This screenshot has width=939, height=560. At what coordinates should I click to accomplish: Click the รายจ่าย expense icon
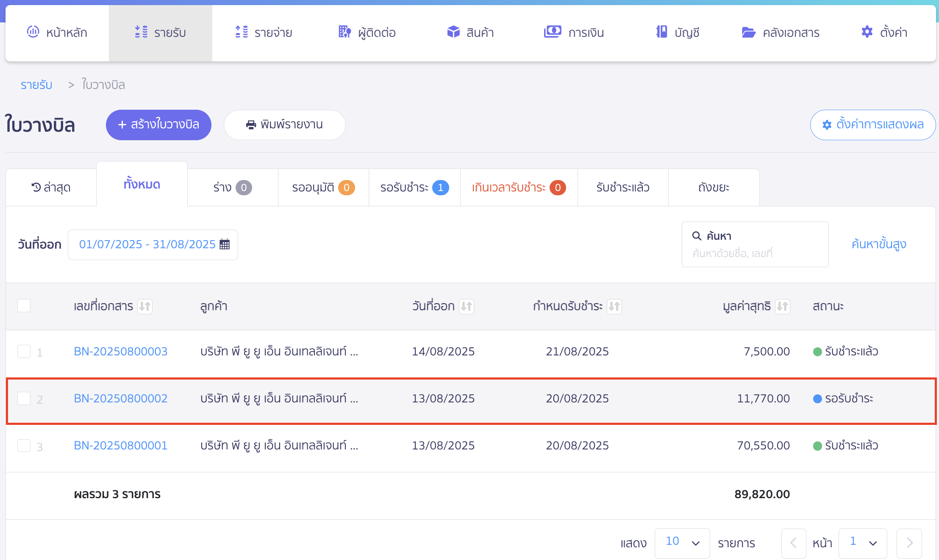point(242,32)
